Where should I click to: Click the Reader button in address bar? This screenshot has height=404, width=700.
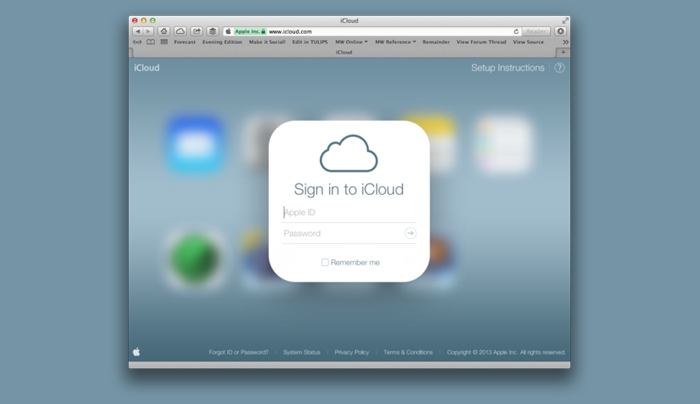click(536, 31)
